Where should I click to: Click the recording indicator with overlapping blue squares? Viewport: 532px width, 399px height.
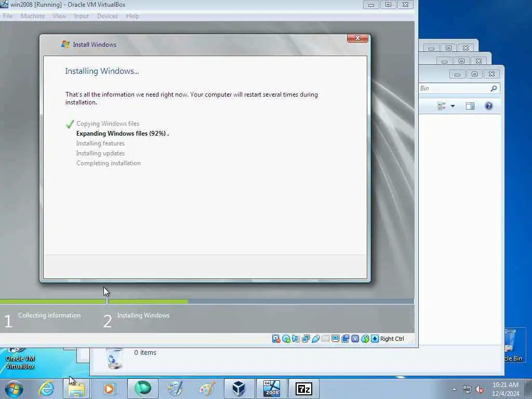pyautogui.click(x=345, y=339)
